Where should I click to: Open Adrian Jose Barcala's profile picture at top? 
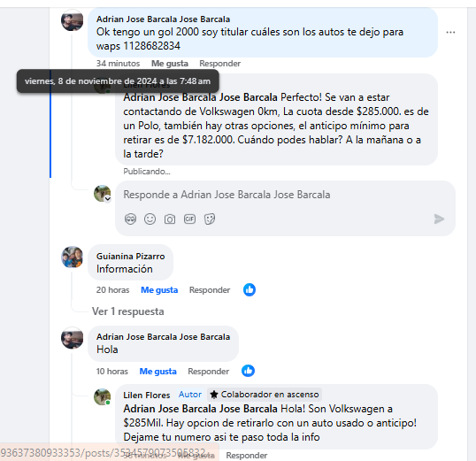pos(73,21)
